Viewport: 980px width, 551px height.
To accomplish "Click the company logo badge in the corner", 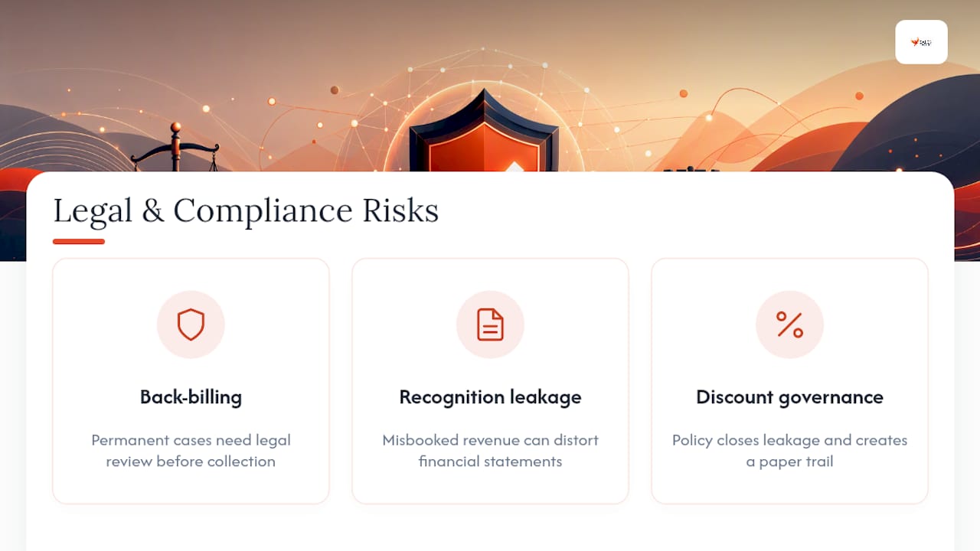I will click(x=921, y=42).
